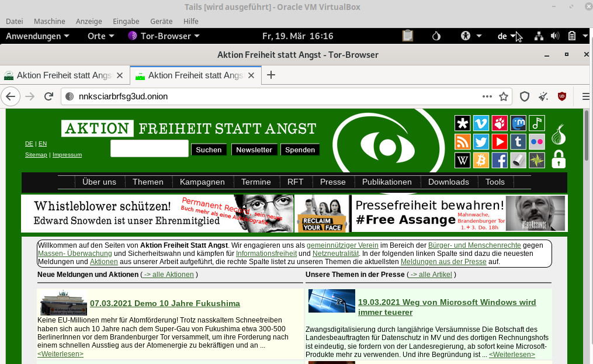Open Publikationen in site navigation

[387, 182]
